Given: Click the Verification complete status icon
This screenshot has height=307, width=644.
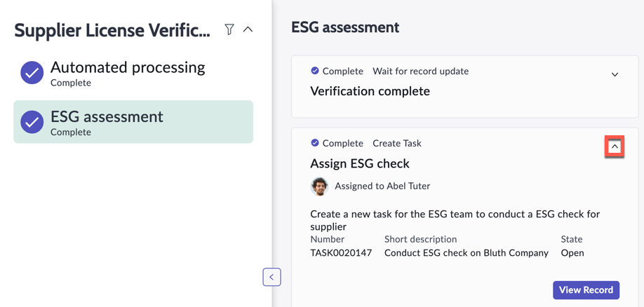Looking at the screenshot, I should tap(315, 71).
